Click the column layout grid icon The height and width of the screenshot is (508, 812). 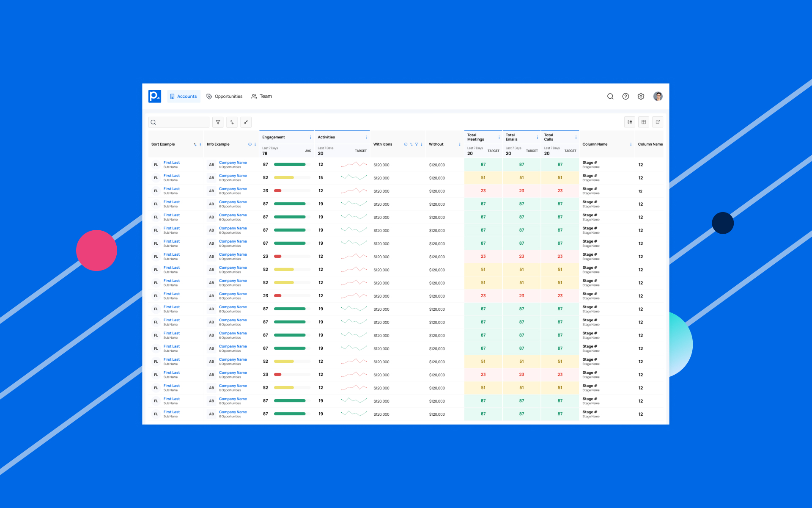pyautogui.click(x=643, y=122)
